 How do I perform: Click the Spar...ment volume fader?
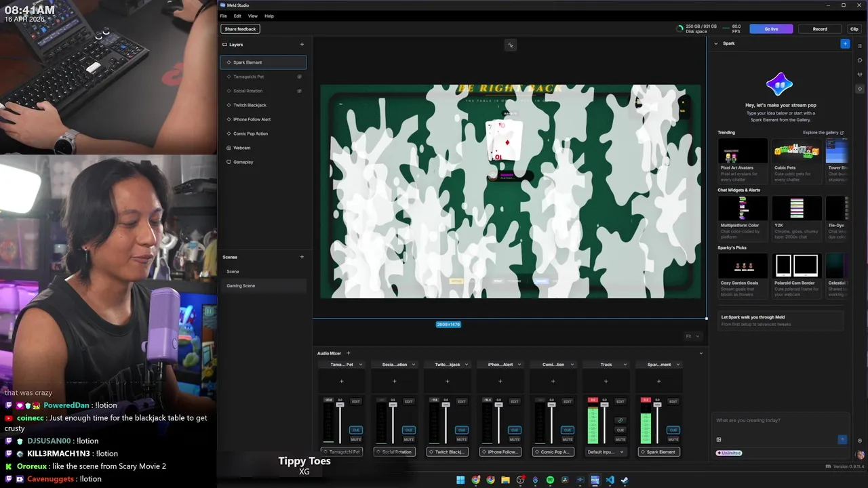point(657,404)
